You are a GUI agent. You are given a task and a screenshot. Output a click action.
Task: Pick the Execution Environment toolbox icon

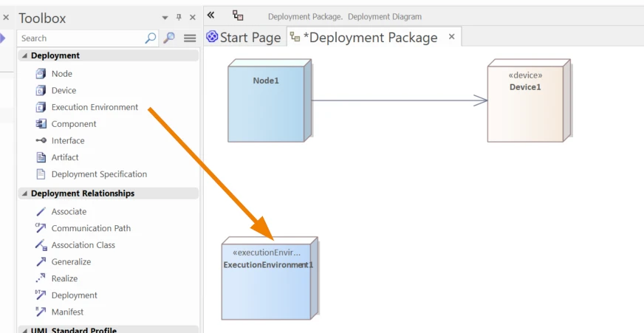point(41,107)
